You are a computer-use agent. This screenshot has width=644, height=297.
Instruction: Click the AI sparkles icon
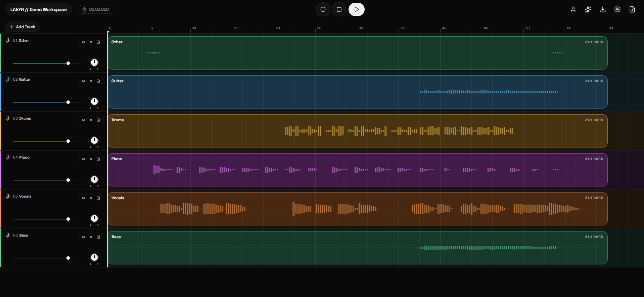(x=588, y=9)
